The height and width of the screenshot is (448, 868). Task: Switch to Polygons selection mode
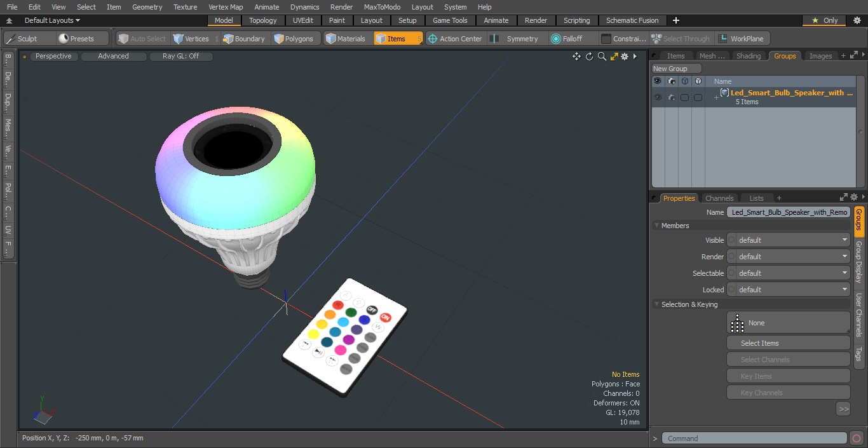click(294, 39)
